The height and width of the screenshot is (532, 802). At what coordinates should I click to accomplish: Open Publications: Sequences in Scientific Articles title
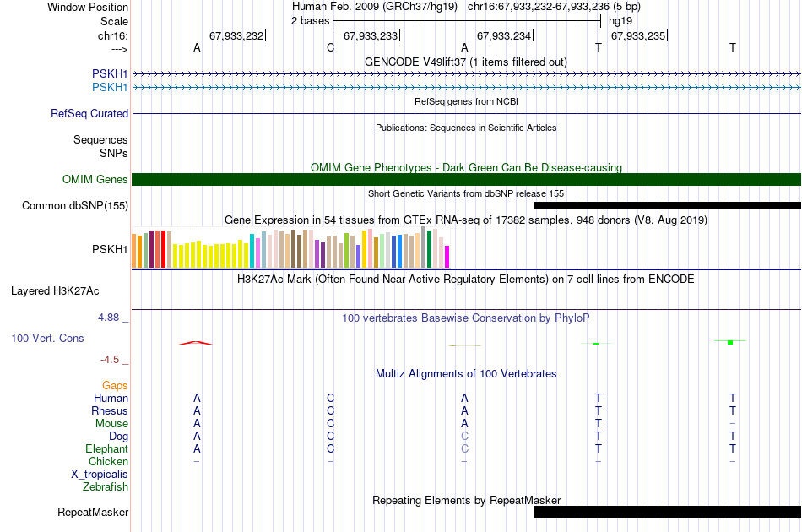[x=466, y=128]
